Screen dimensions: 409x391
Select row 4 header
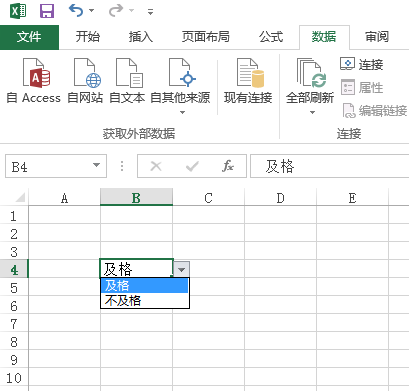14,269
